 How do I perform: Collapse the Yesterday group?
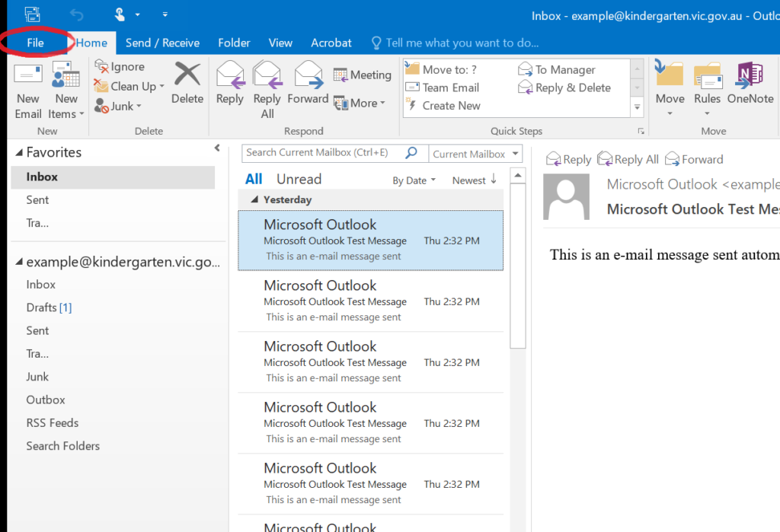[254, 199]
